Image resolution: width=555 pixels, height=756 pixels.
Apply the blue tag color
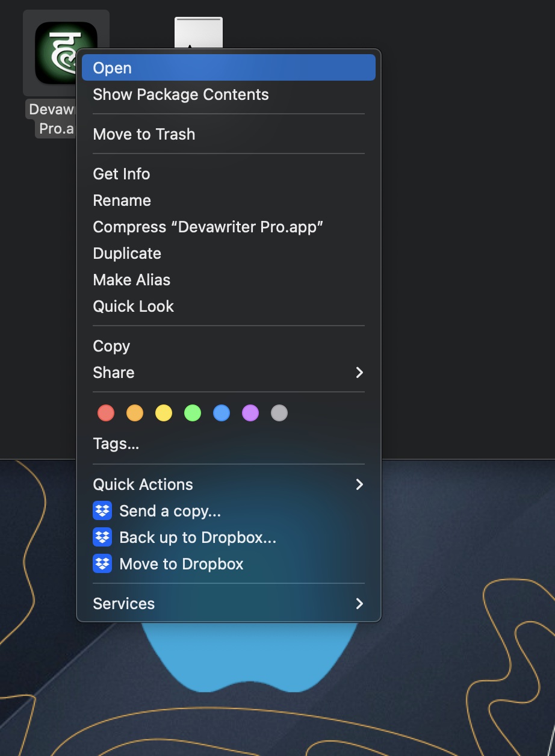[222, 413]
